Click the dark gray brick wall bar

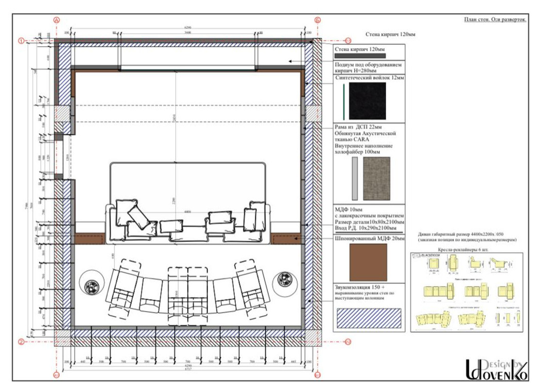pyautogui.click(x=359, y=56)
